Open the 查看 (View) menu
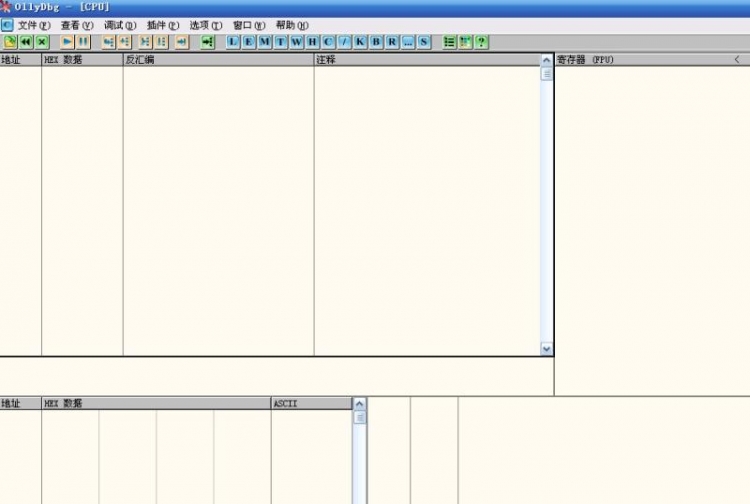750x504 pixels. click(x=77, y=25)
